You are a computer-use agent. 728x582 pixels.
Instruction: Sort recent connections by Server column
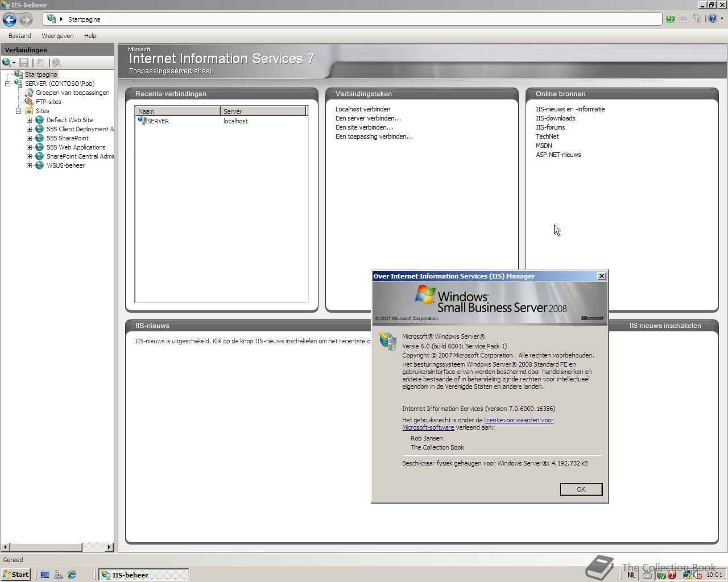click(x=263, y=111)
